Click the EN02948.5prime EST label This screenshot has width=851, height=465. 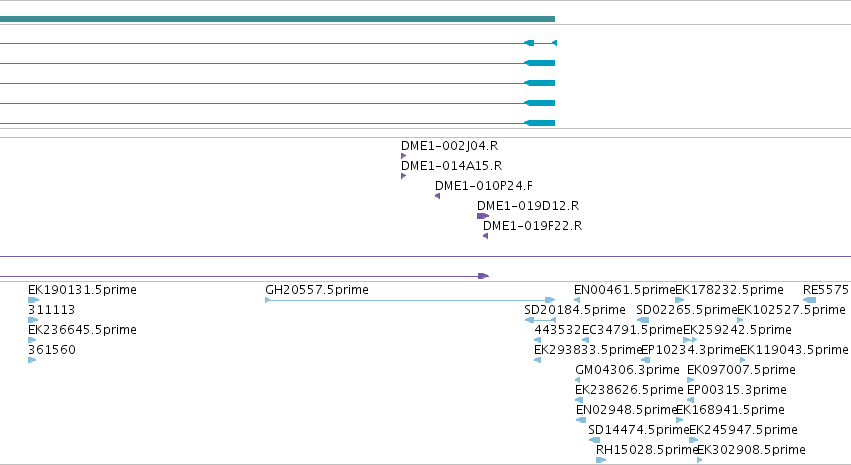[626, 411]
